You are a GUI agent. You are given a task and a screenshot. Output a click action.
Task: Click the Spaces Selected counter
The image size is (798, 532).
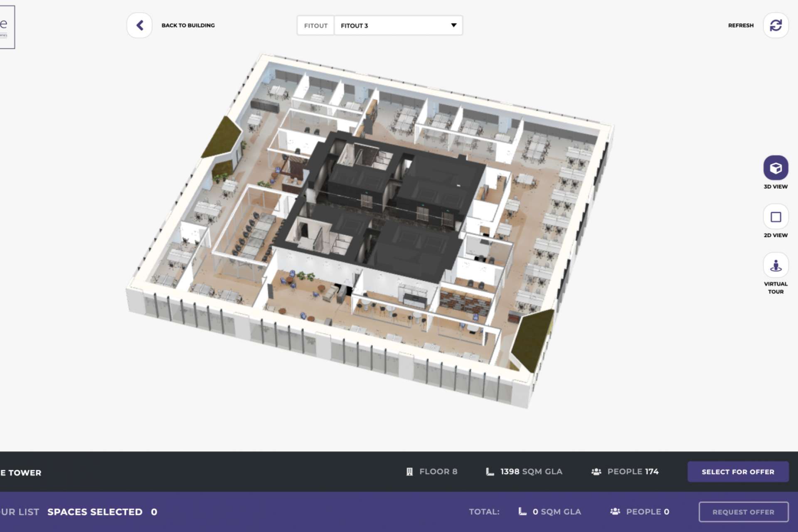click(x=102, y=512)
